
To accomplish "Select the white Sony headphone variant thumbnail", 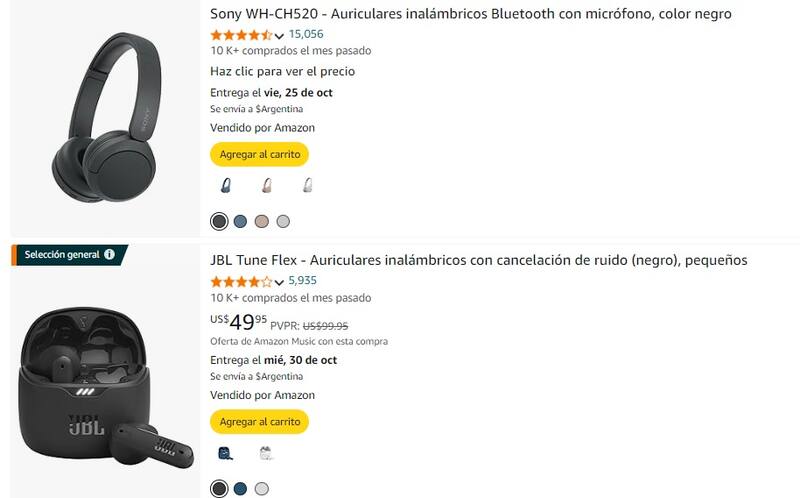I will (x=307, y=185).
